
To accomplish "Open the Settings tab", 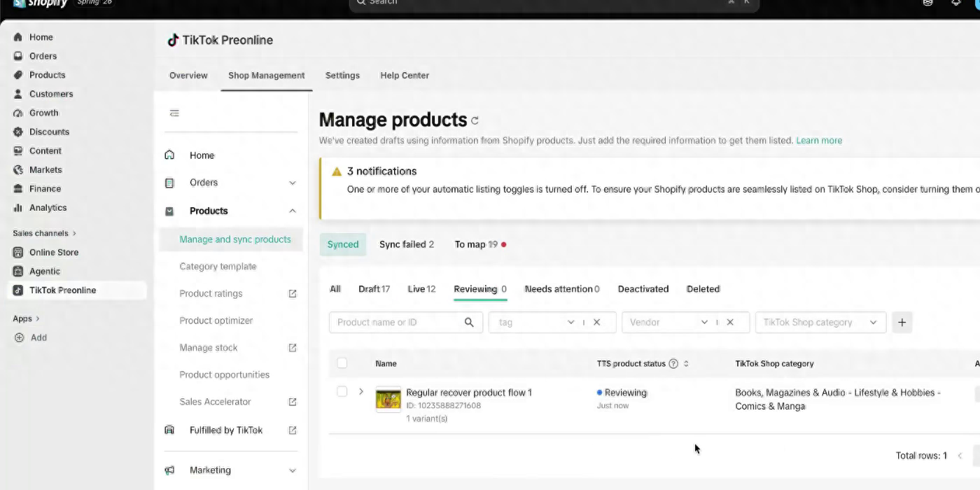I will point(342,76).
